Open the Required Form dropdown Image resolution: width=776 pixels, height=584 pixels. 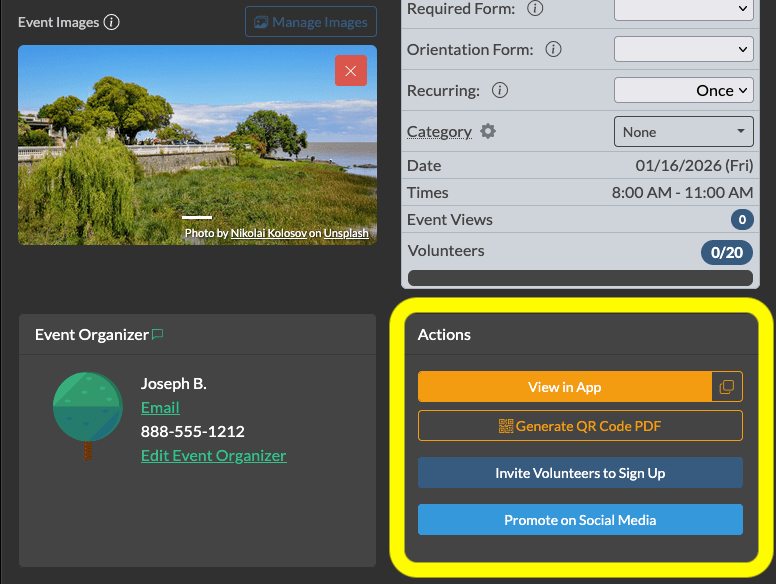click(683, 9)
